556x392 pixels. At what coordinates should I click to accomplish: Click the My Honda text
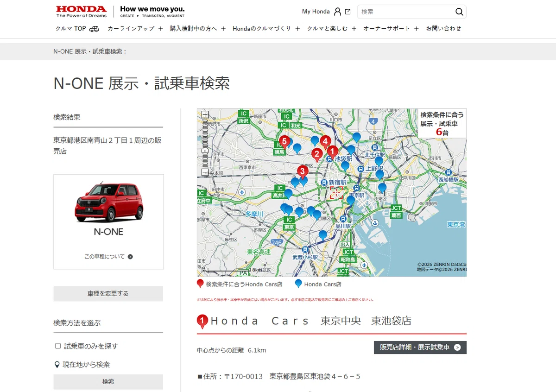pos(316,12)
